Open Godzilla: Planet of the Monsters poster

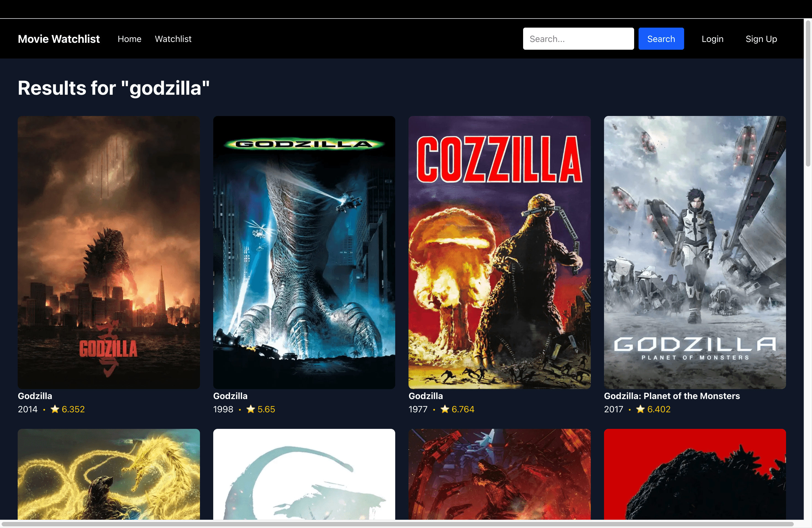(694, 252)
